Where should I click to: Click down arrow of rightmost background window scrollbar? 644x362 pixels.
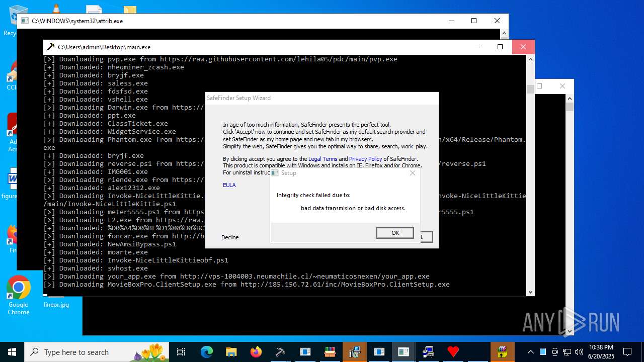tap(570, 331)
